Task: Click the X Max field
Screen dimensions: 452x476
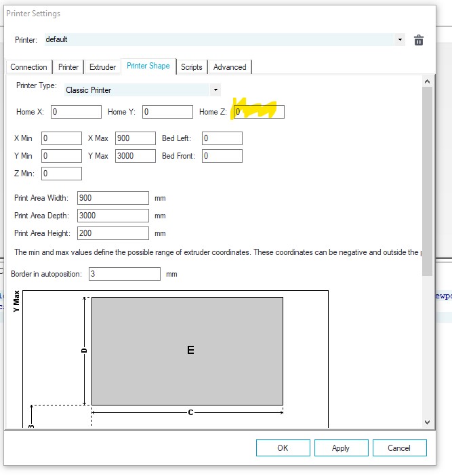Action: (135, 138)
